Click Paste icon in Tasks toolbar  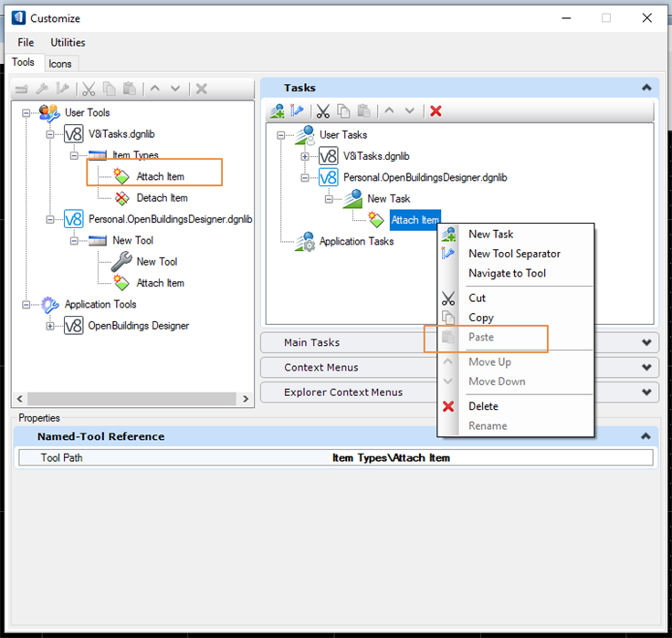pyautogui.click(x=364, y=111)
